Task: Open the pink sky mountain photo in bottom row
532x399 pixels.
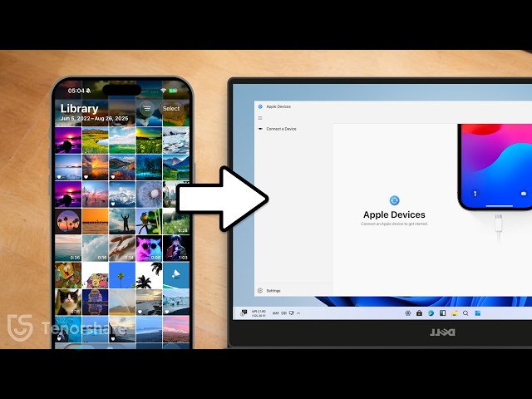Action: 176,329
